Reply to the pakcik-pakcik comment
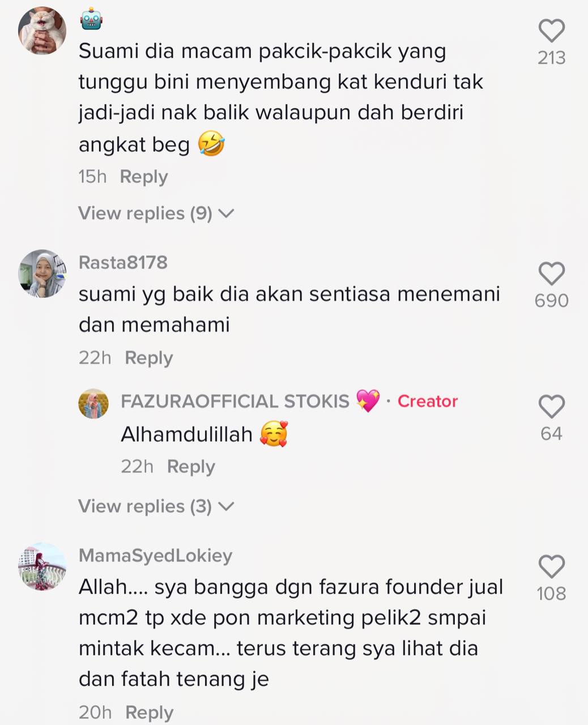The width and height of the screenshot is (588, 725). click(x=144, y=177)
